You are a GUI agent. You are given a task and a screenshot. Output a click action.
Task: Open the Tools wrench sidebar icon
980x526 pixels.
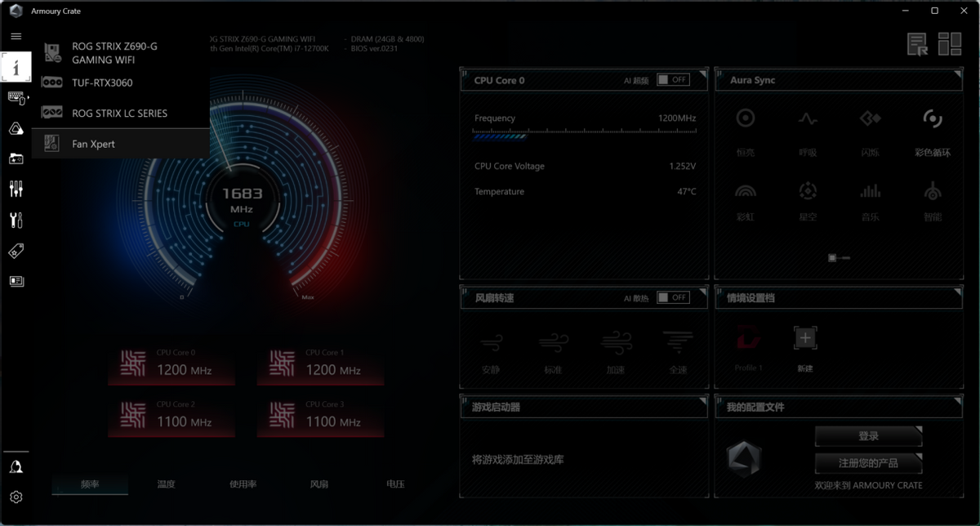pos(16,220)
